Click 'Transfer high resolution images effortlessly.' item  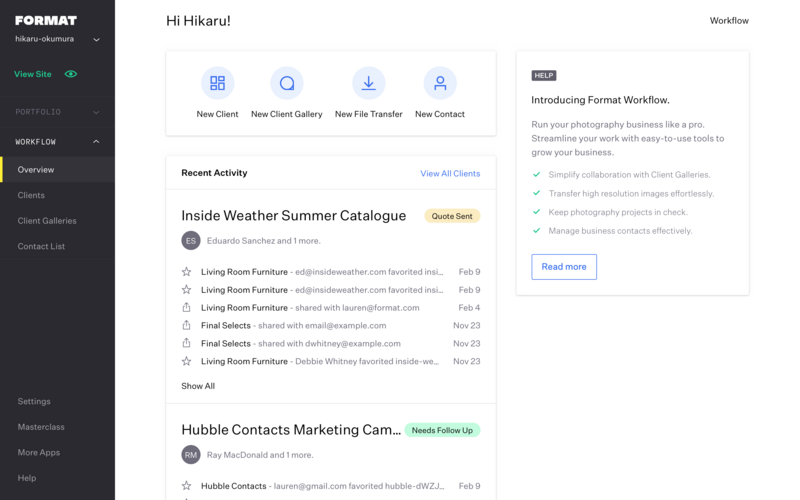click(x=631, y=193)
